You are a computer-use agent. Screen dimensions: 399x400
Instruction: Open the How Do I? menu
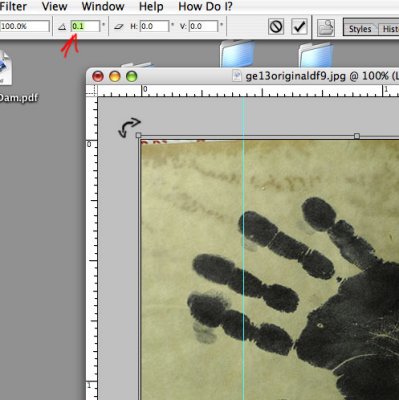click(205, 6)
